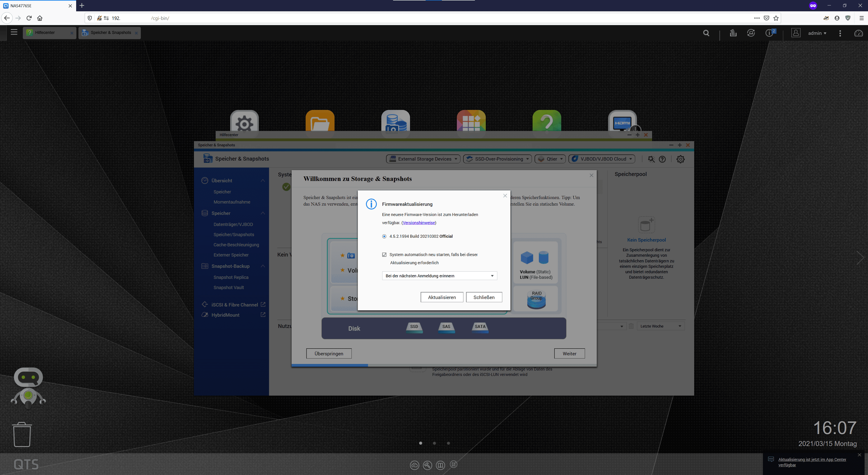Bookmark this page with the star icon
This screenshot has width=868, height=475.
776,18
